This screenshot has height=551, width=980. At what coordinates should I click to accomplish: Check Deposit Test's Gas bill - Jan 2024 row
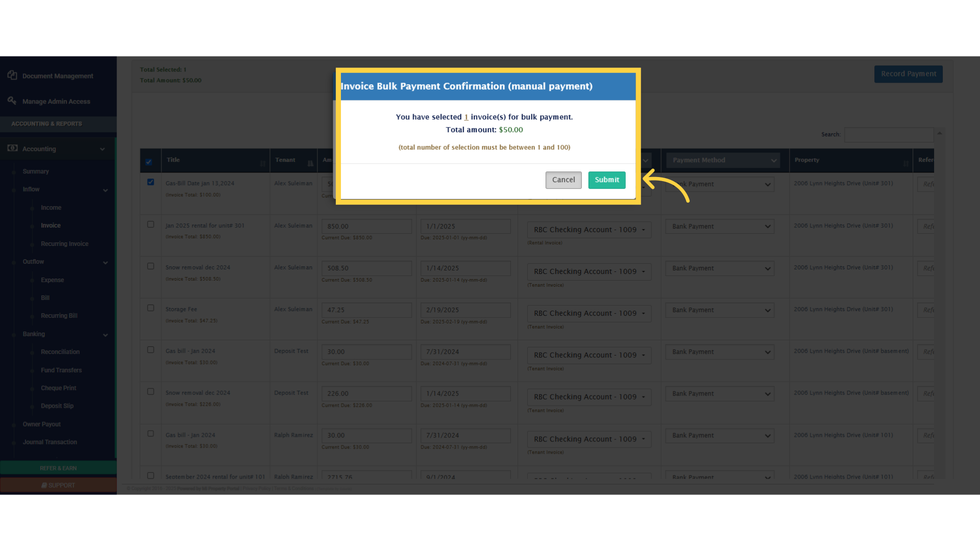pos(151,350)
